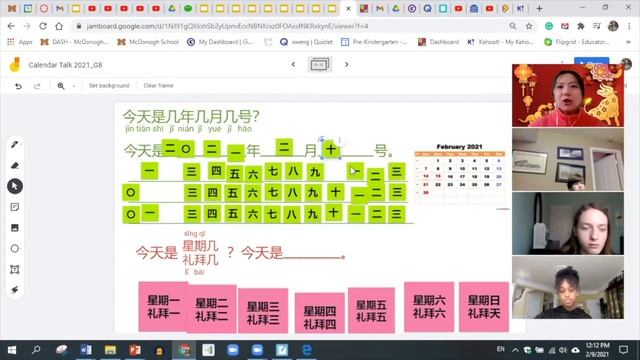Image resolution: width=640 pixels, height=360 pixels.
Task: Select the Text box tool
Action: point(15,269)
